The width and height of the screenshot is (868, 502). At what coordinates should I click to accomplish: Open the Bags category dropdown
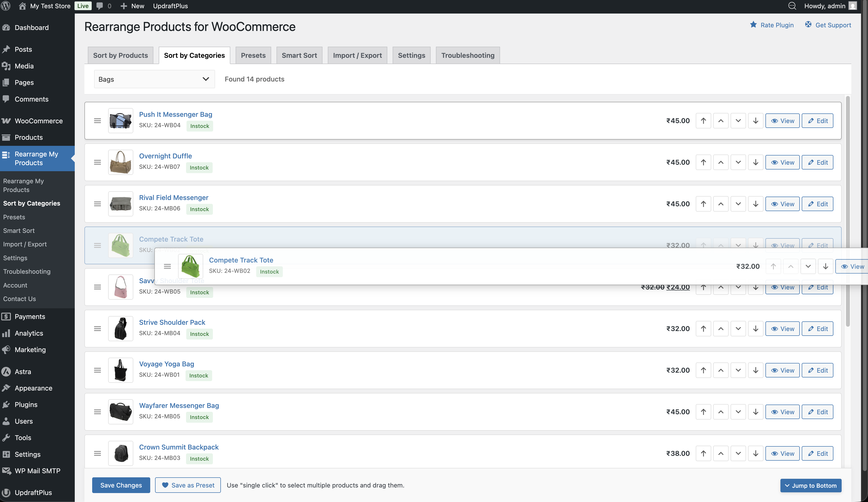[154, 79]
